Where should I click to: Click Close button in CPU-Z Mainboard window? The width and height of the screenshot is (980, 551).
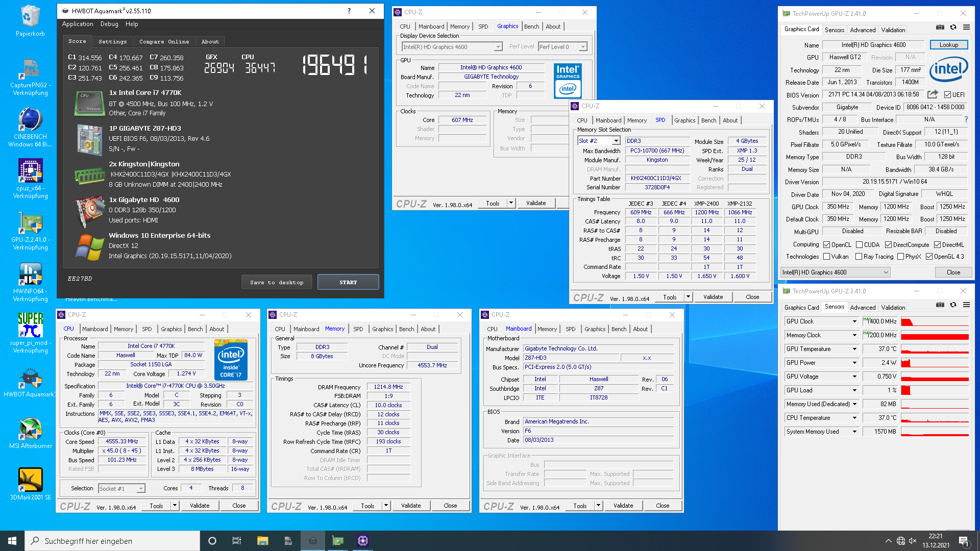663,506
